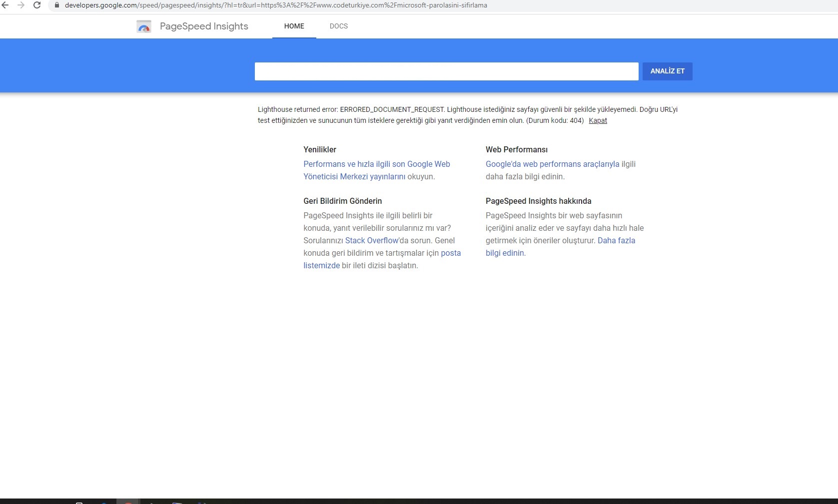The width and height of the screenshot is (838, 504).
Task: Click the PageSpeed Insights hakkında heading
Action: click(538, 201)
